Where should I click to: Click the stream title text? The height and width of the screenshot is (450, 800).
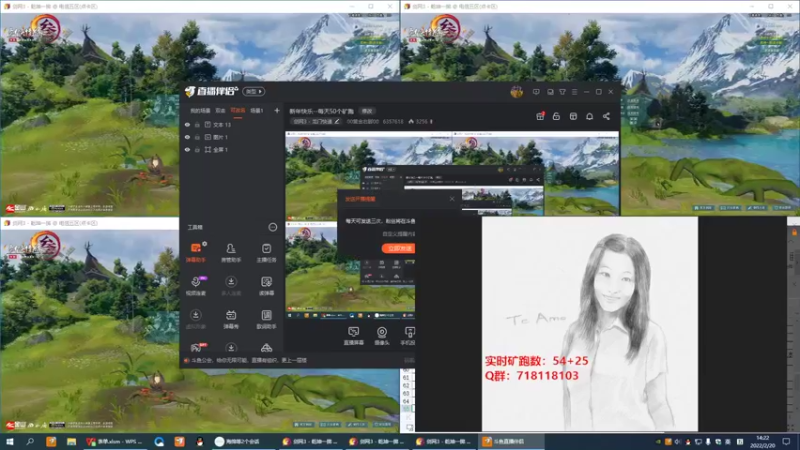click(x=321, y=111)
